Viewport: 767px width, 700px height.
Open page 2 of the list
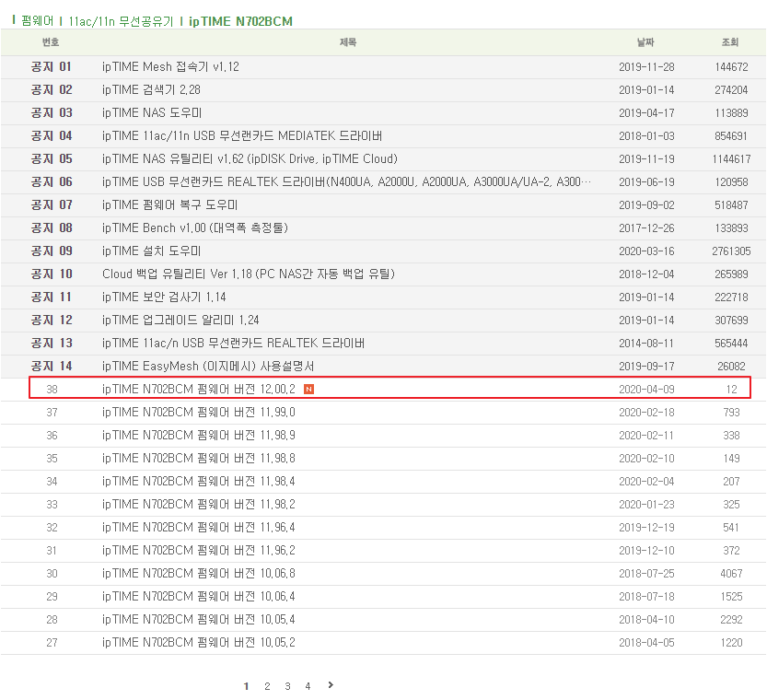tap(267, 686)
